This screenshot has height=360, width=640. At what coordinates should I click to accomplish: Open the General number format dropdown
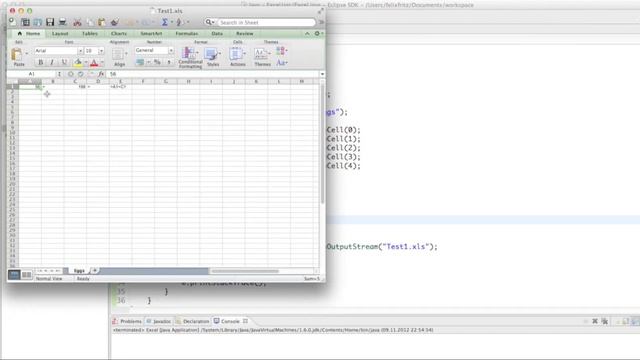tap(171, 50)
